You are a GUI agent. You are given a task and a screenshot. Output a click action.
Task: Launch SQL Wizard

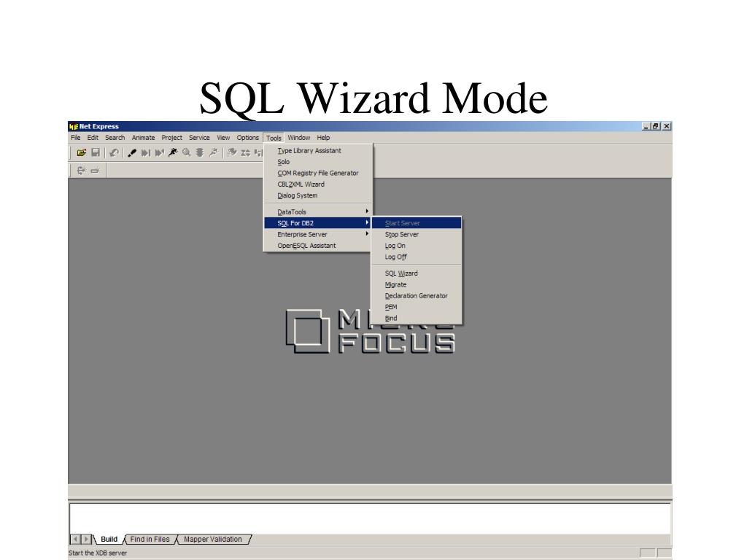[x=417, y=273]
